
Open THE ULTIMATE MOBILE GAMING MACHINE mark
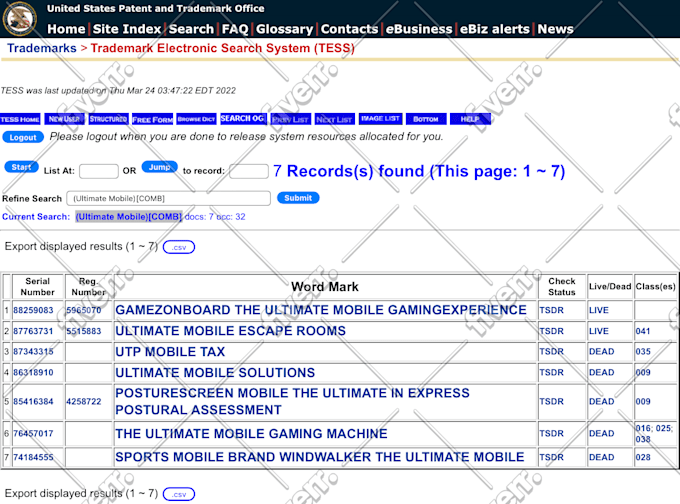(252, 433)
